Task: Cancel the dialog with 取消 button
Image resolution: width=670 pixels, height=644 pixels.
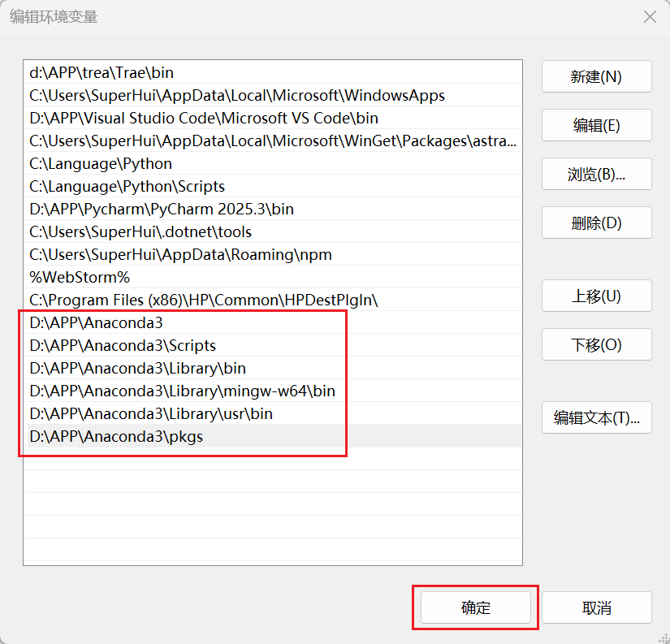Action: click(x=597, y=607)
